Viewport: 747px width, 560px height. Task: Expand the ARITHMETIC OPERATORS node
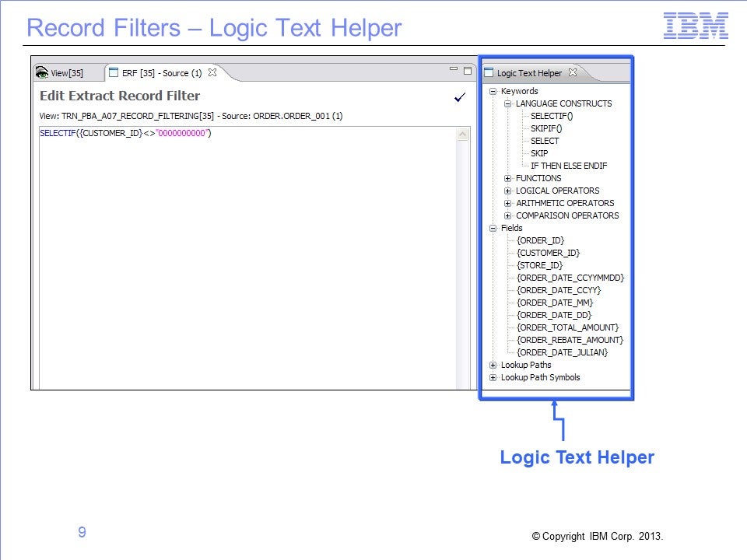(x=508, y=203)
